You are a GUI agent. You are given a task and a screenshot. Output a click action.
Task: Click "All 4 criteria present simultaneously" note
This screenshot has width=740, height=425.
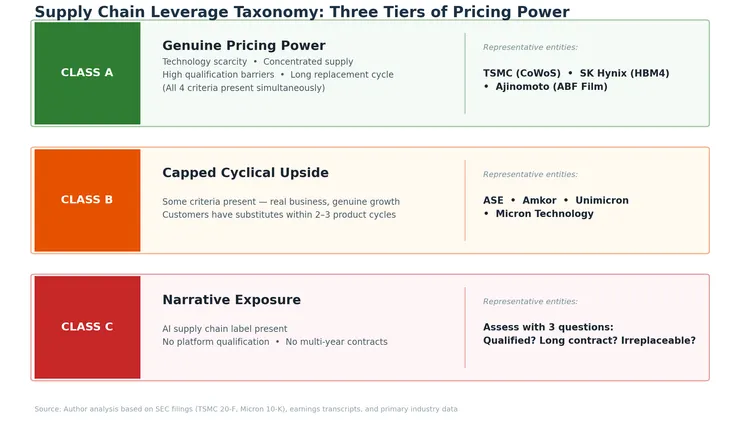click(x=243, y=88)
